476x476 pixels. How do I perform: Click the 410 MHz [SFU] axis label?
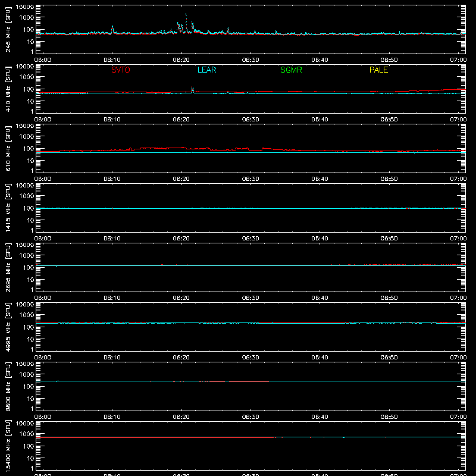[8, 89]
